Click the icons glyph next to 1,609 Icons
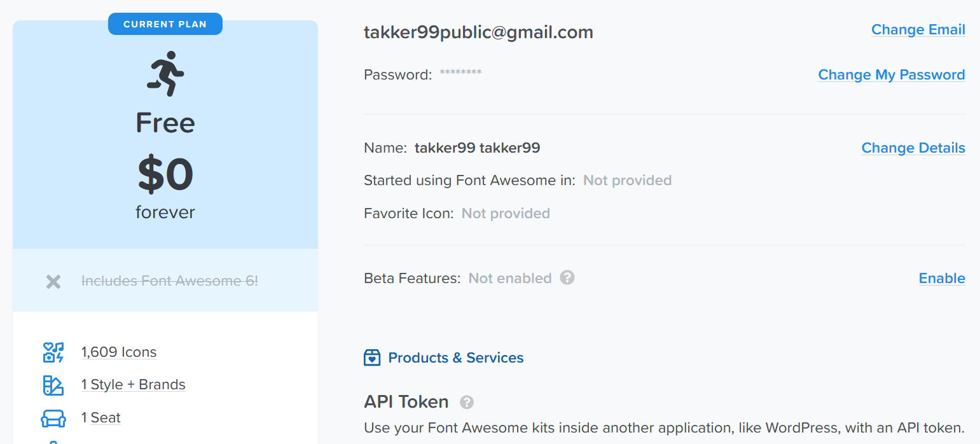Viewport: 980px width, 444px height. (x=53, y=352)
